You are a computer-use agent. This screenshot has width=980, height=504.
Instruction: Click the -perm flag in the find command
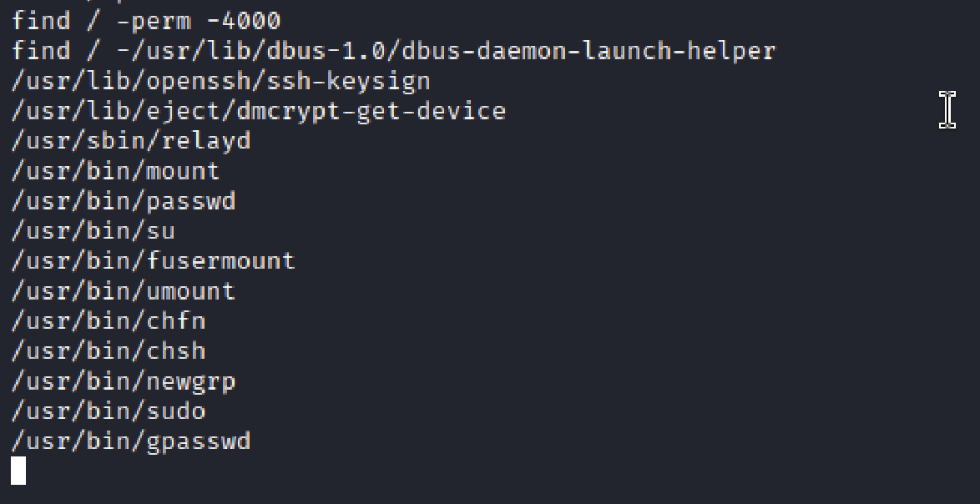[x=153, y=21]
